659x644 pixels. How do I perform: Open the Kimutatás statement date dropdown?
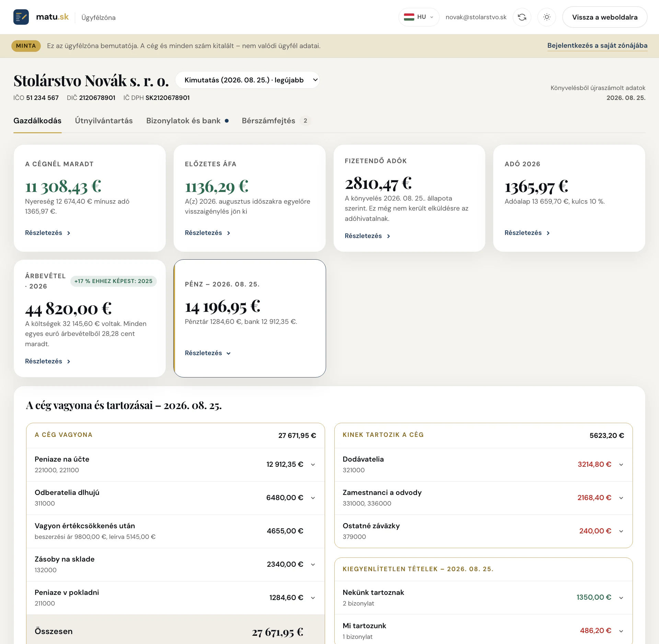pos(247,80)
